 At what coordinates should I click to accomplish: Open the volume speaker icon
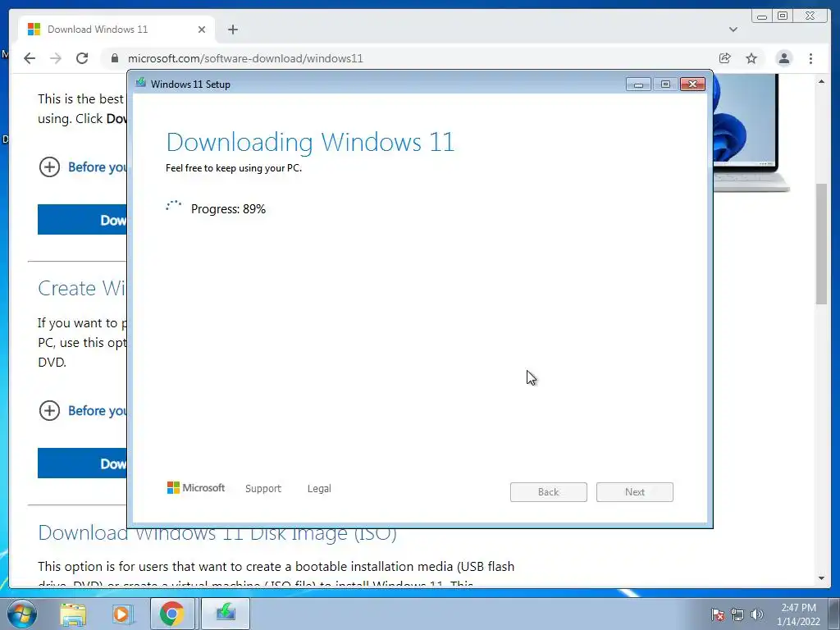coord(757,614)
